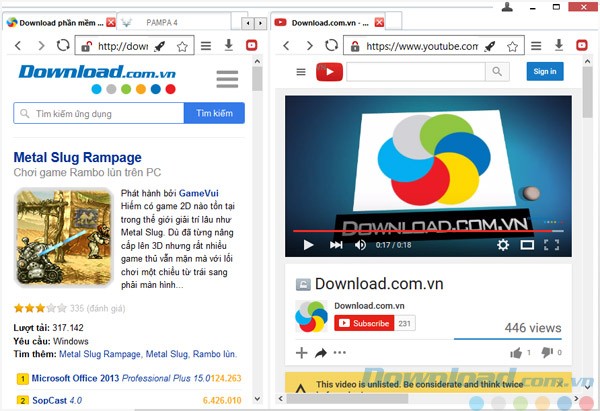Click the YouTube search magnifier button

pos(497,72)
